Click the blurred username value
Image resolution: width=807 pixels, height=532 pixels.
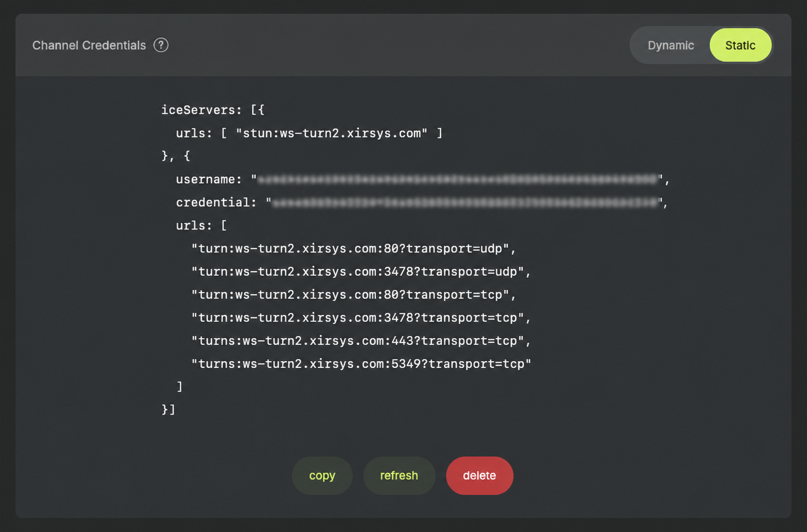pyautogui.click(x=457, y=179)
